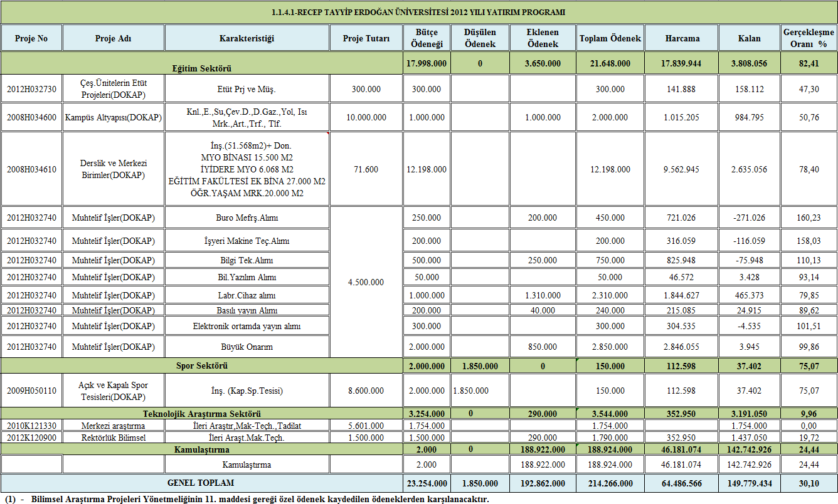
Task: Click the 'Etüt Prj ve Müş.' cell
Action: (x=247, y=89)
